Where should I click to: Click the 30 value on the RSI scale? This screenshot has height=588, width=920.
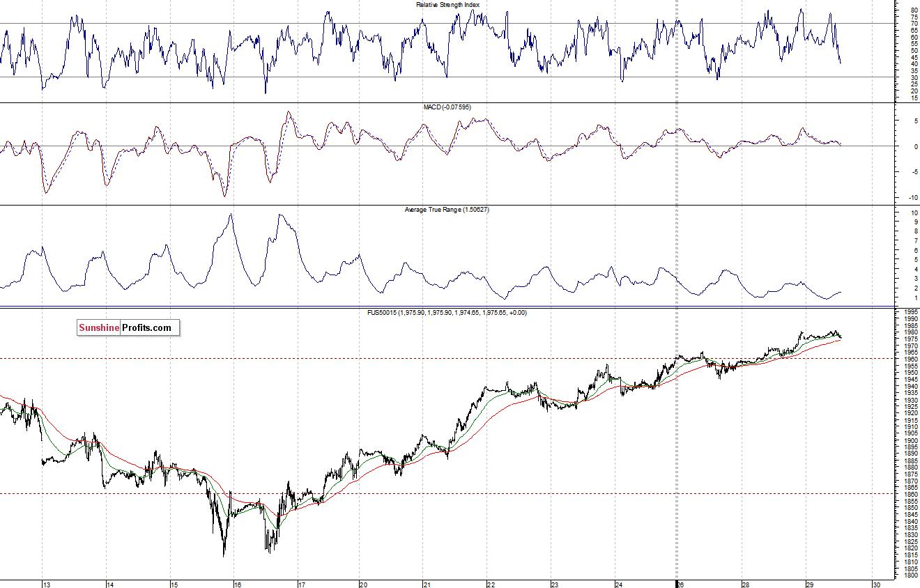pyautogui.click(x=914, y=77)
